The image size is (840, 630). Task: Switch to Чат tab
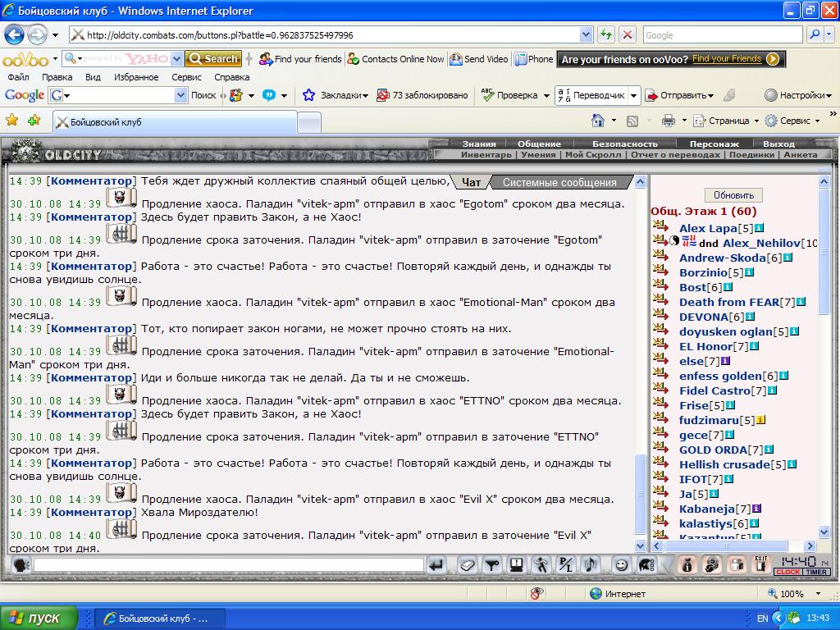click(x=472, y=182)
